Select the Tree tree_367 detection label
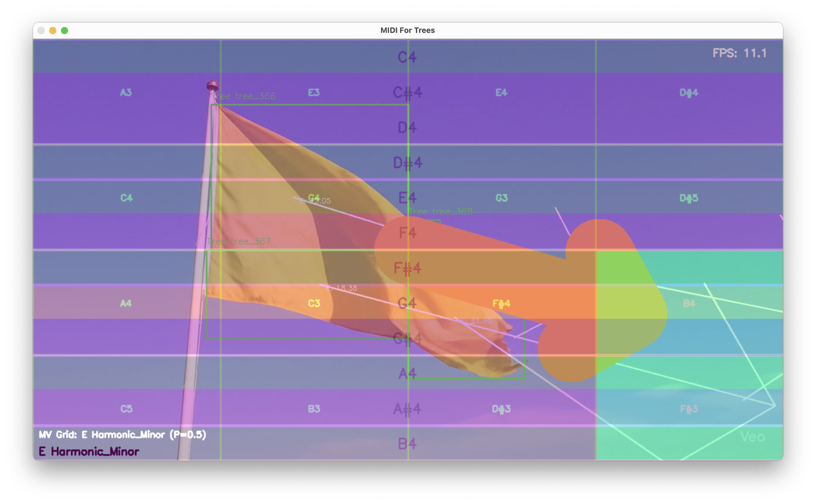Viewport: 816px width, 504px height. point(239,241)
